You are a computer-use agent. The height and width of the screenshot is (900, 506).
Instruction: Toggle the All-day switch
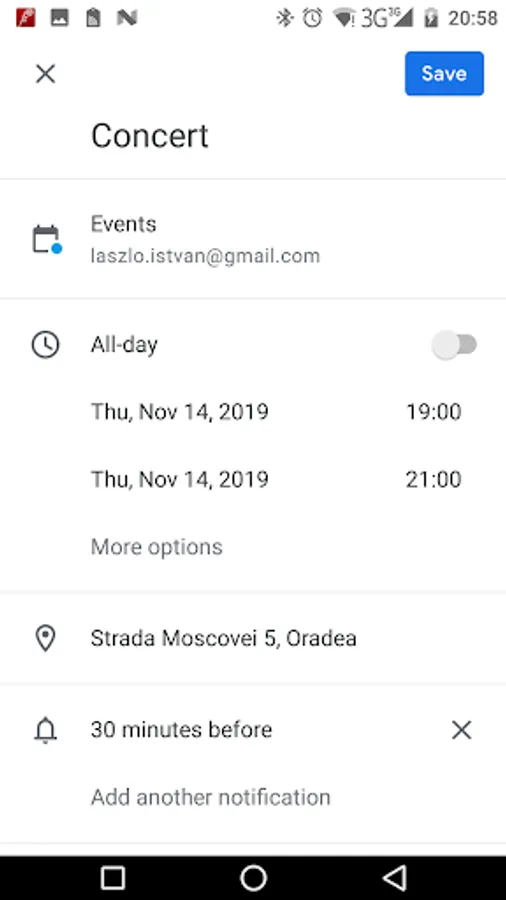(x=454, y=345)
